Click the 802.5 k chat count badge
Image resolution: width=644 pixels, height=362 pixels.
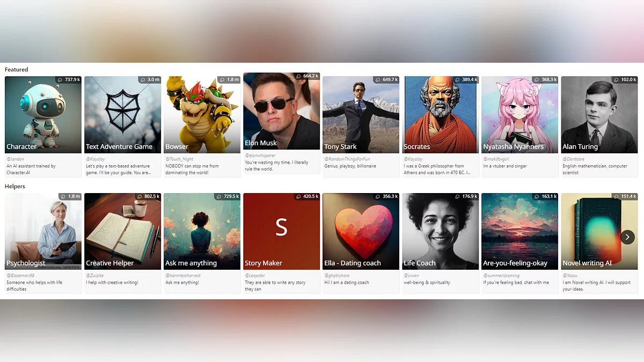click(x=148, y=196)
